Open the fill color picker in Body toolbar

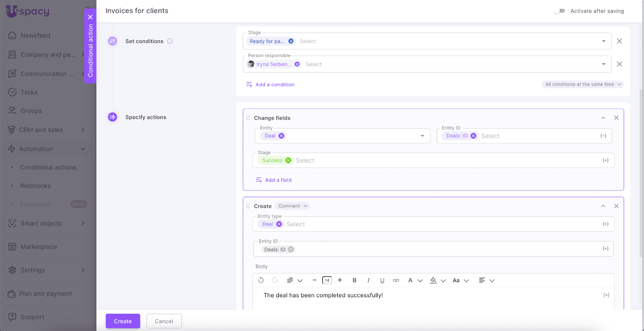[x=433, y=280]
